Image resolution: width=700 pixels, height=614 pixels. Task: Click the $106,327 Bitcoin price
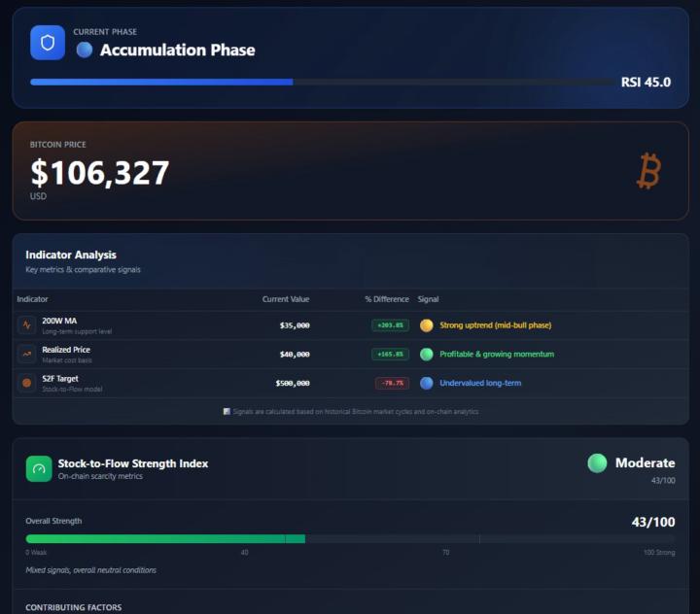(x=100, y=173)
